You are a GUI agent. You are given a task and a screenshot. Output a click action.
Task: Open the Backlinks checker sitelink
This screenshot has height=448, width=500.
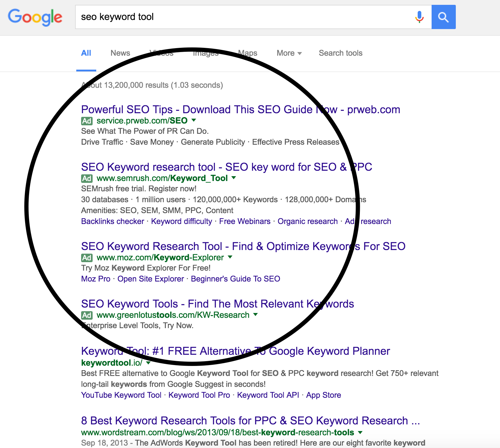tap(113, 221)
